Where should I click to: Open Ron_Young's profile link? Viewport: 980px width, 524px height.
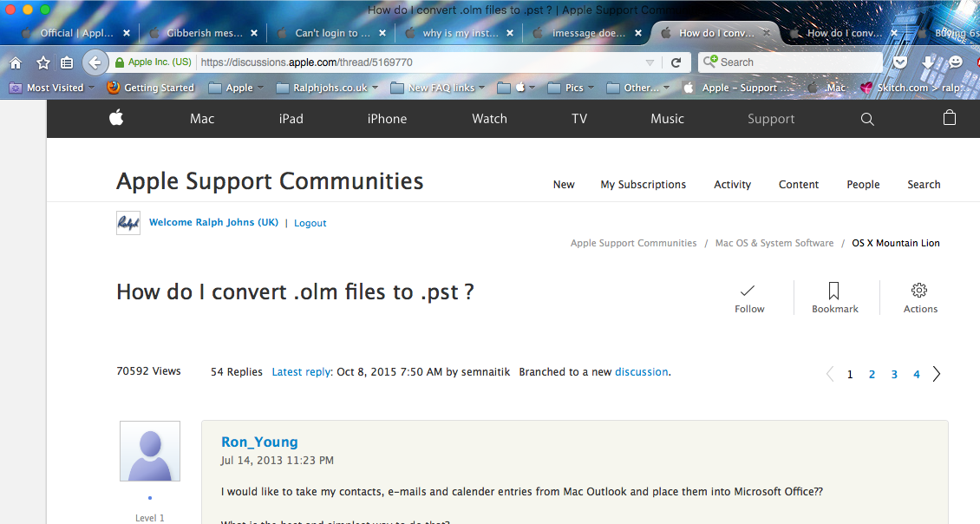(259, 442)
